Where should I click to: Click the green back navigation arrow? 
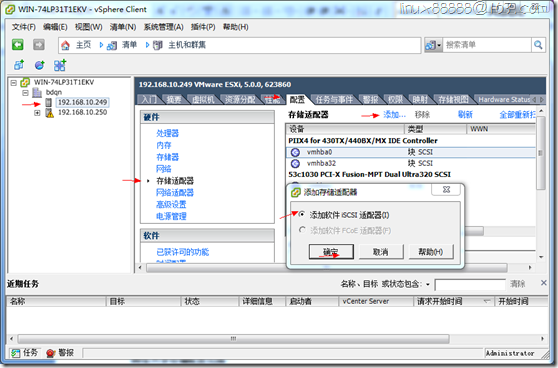point(17,45)
